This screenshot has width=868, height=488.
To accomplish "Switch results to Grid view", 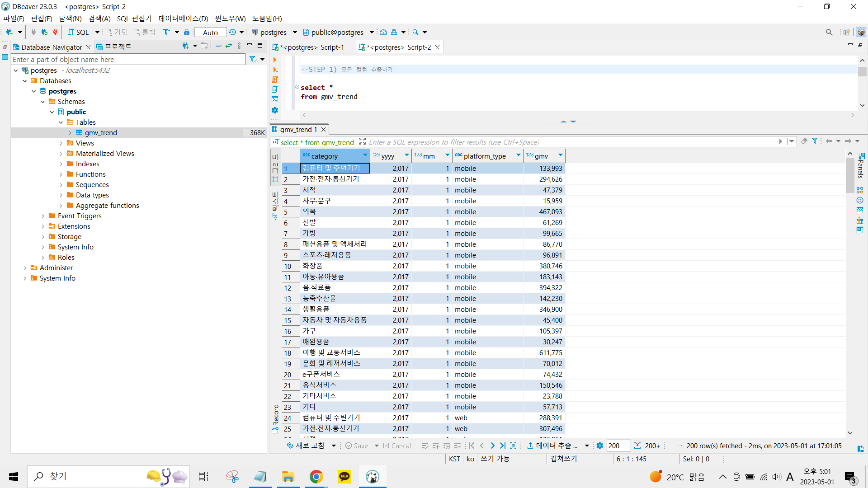I will click(275, 168).
